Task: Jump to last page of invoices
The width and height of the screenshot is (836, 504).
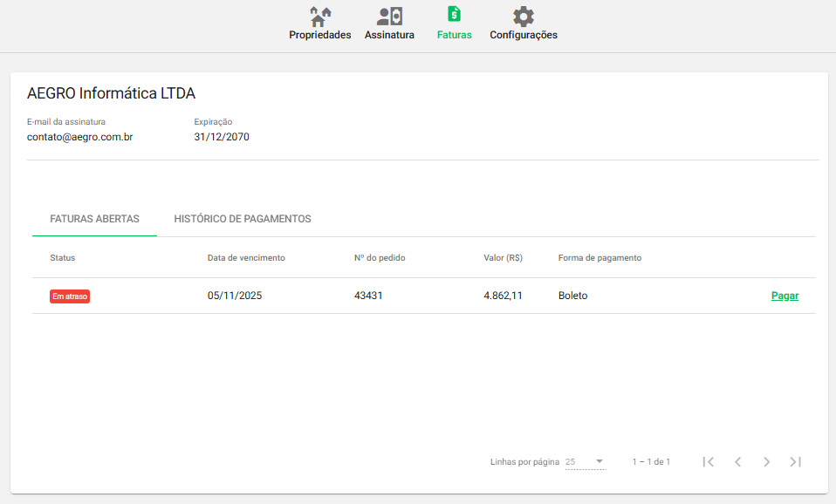Action: 795,461
